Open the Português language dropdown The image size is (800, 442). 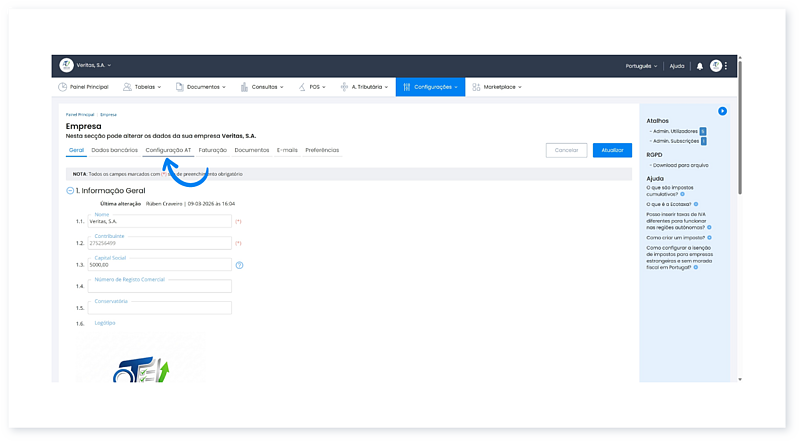click(x=640, y=66)
